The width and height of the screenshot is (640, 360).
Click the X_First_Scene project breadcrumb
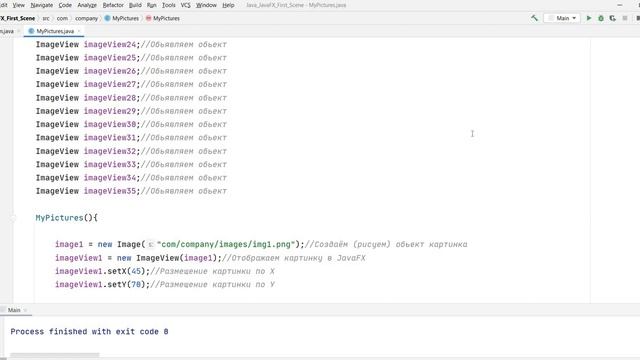tap(18, 18)
